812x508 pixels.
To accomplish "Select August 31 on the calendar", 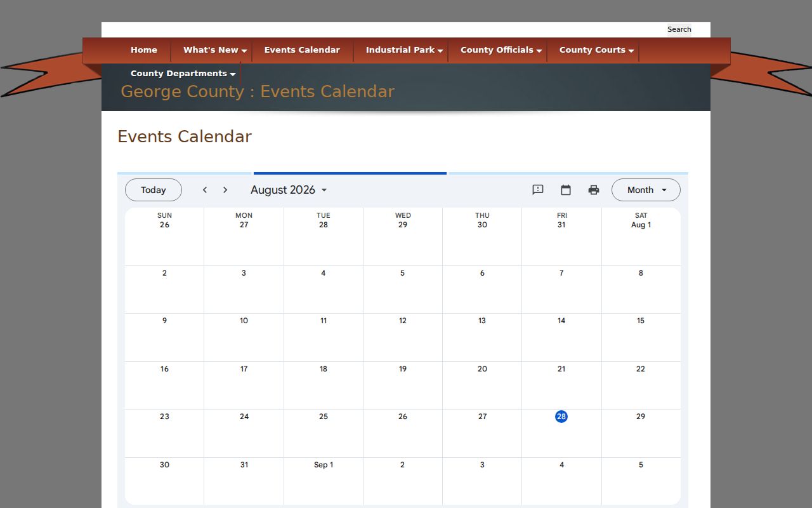I will [244, 465].
